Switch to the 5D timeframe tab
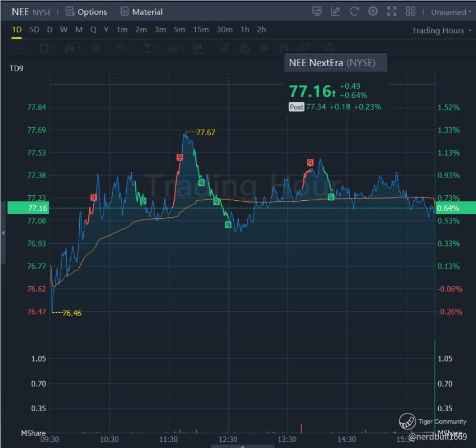This screenshot has width=476, height=448. pyautogui.click(x=35, y=29)
